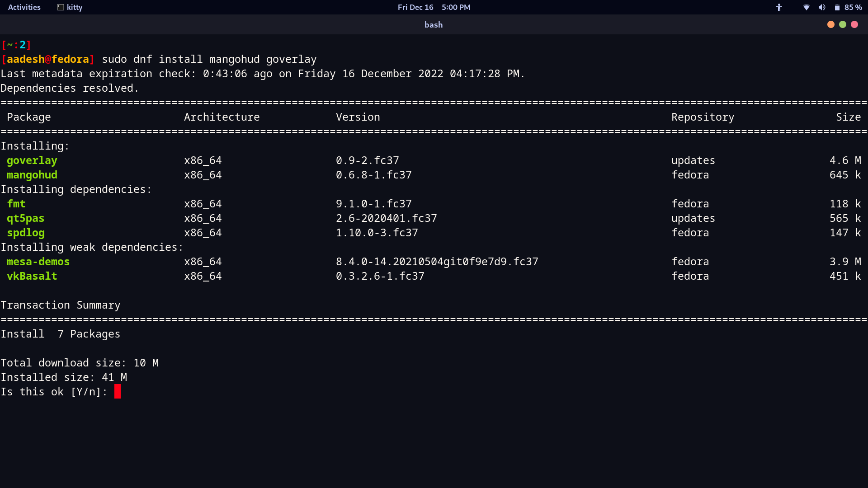868x488 pixels.
Task: Click the aadesh@fedora prompt text
Action: click(48, 59)
